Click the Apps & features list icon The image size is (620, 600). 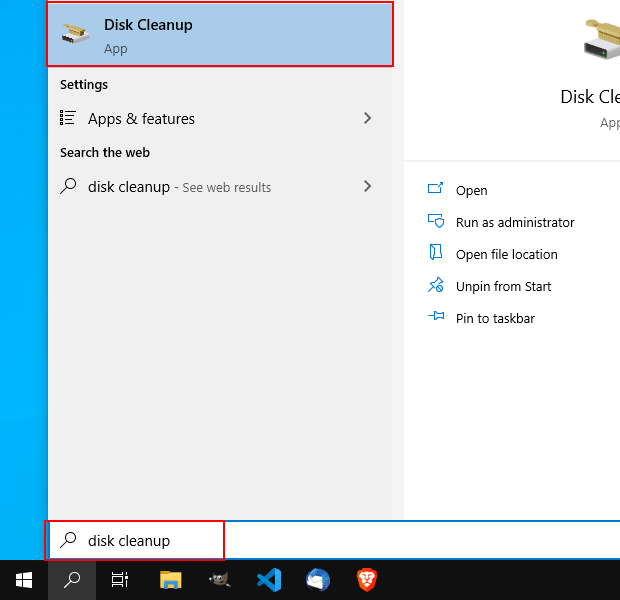[x=68, y=118]
